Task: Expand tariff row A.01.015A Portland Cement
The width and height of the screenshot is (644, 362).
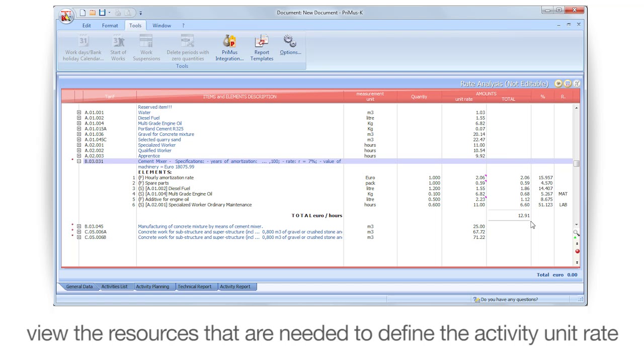Action: point(79,129)
